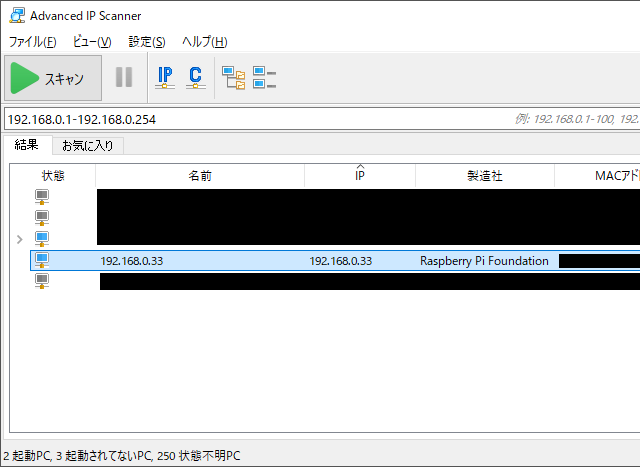Click the collapse all list icon
Screen dimensions: 640x467
click(x=264, y=78)
